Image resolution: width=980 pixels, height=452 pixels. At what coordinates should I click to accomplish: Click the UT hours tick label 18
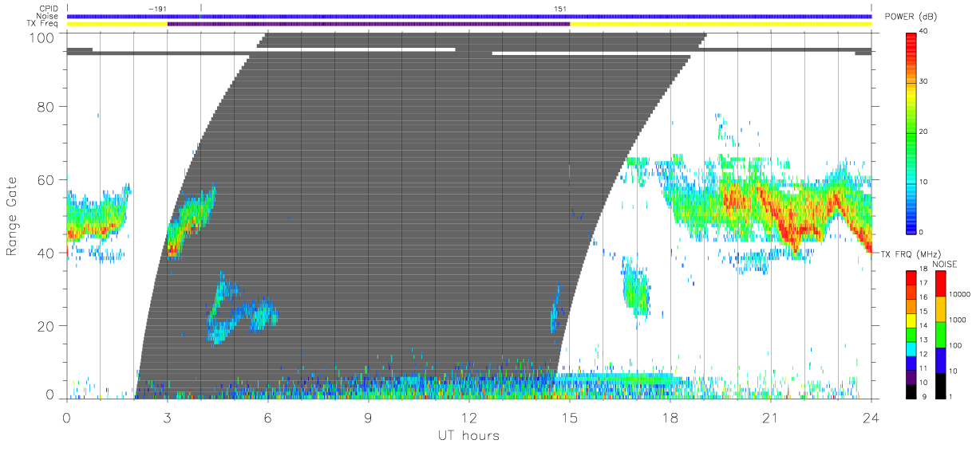click(670, 418)
